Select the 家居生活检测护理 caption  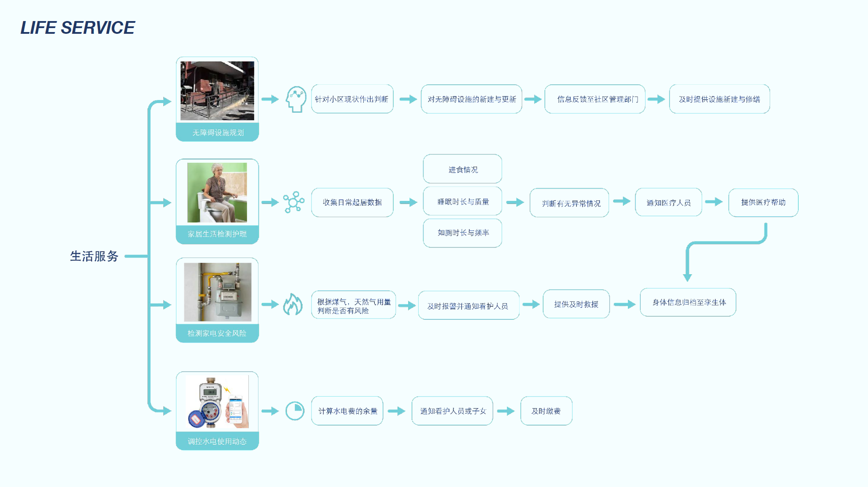(x=217, y=234)
